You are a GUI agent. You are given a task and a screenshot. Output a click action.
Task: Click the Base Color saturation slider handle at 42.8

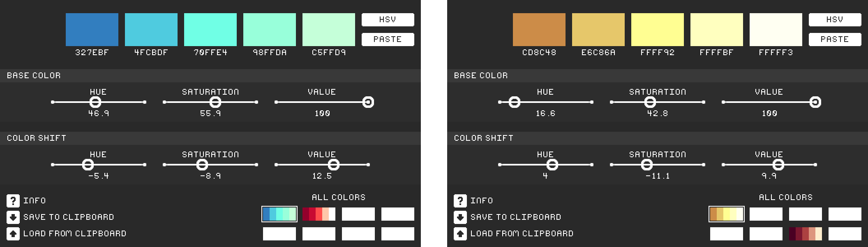coord(650,102)
